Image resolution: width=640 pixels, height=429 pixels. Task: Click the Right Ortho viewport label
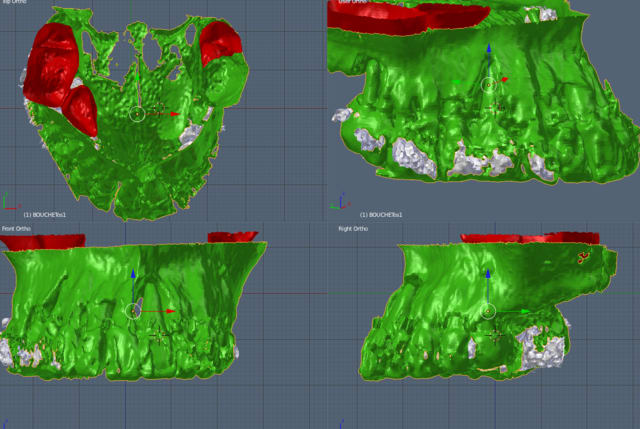tap(353, 229)
